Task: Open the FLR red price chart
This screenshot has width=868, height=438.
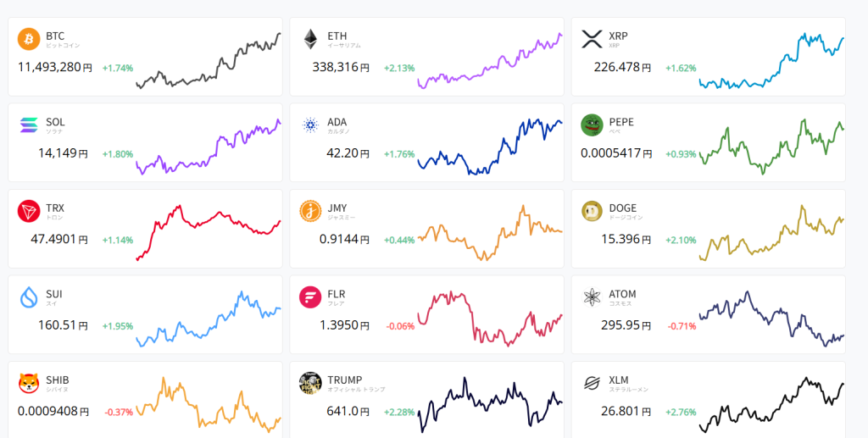Action: pyautogui.click(x=490, y=319)
